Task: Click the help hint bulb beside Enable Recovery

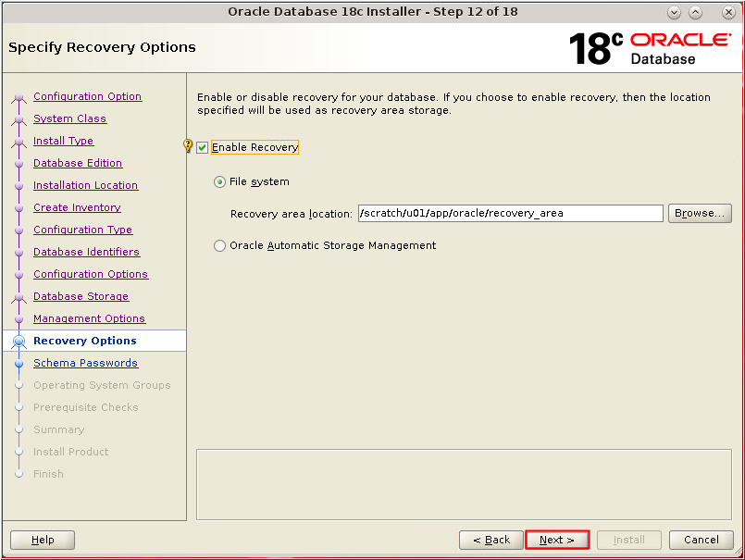Action: point(188,145)
